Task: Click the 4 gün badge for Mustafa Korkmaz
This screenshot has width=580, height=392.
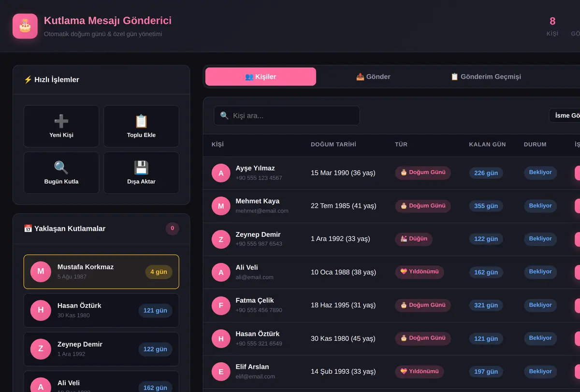Action: pyautogui.click(x=159, y=272)
